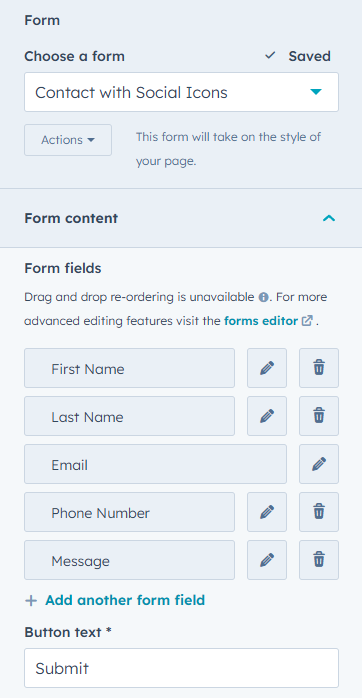Click the info icon about re-ordering
Screen dimensions: 362x698
pos(264,297)
